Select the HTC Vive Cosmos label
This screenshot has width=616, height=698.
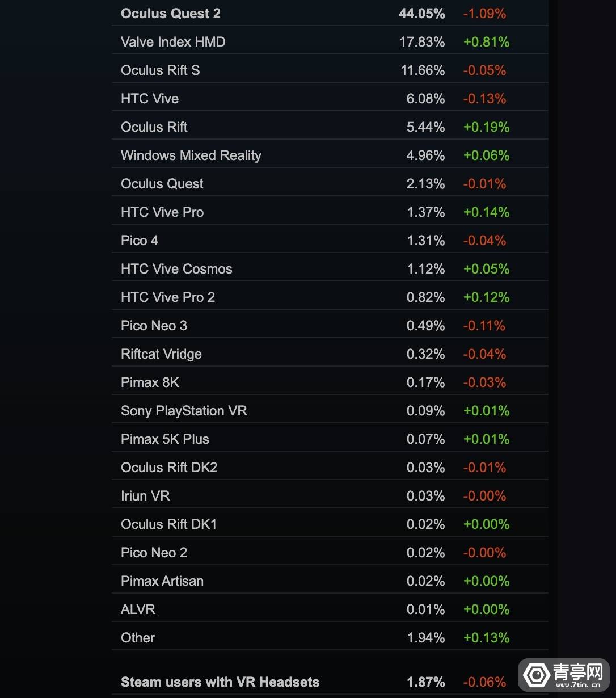click(176, 269)
